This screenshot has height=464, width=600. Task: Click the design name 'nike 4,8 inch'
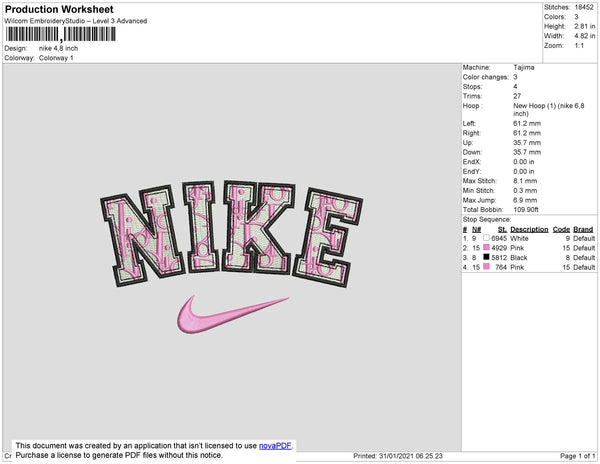(x=59, y=48)
